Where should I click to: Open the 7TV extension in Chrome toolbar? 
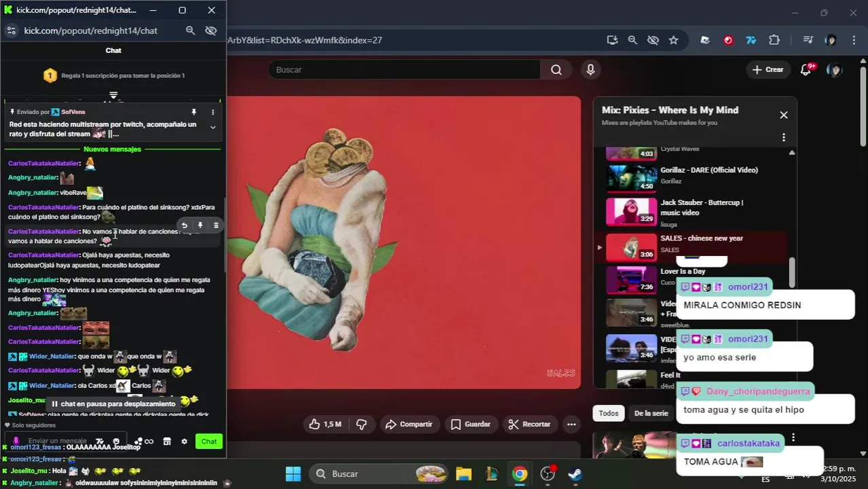point(751,40)
